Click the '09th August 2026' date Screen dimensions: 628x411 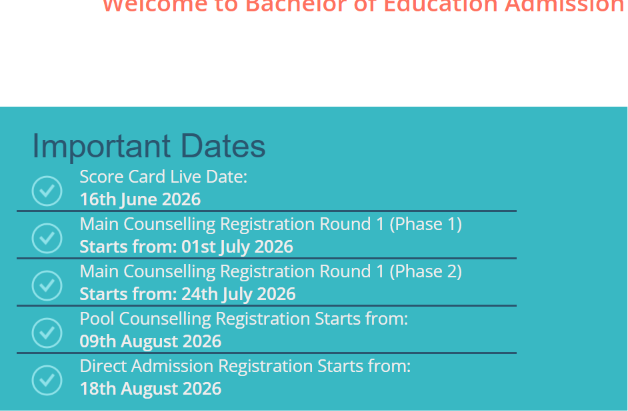pos(150,341)
